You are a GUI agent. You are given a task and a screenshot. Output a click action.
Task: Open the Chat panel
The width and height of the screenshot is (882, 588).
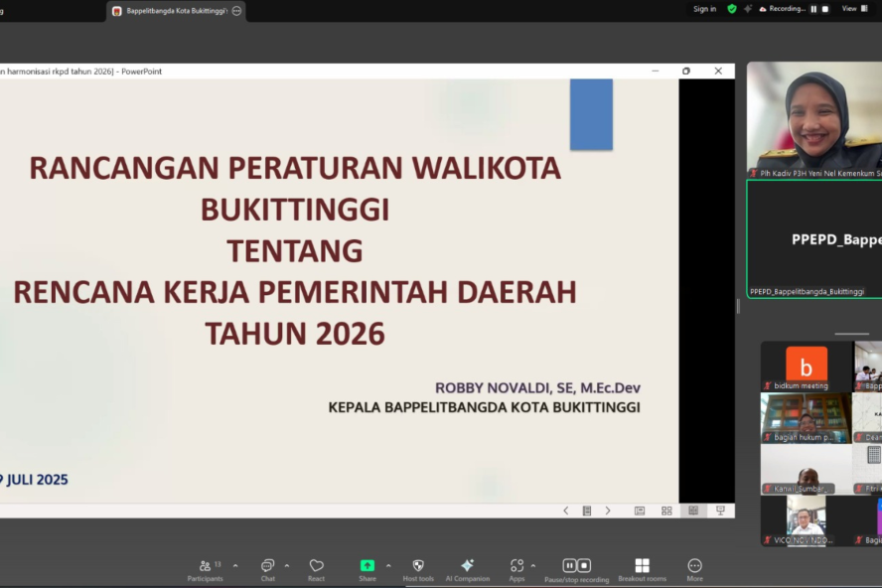(268, 569)
